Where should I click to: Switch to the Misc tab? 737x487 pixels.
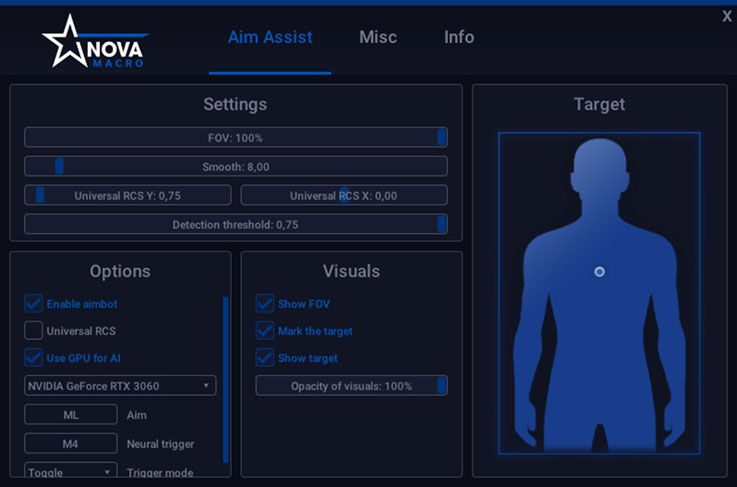tap(378, 38)
